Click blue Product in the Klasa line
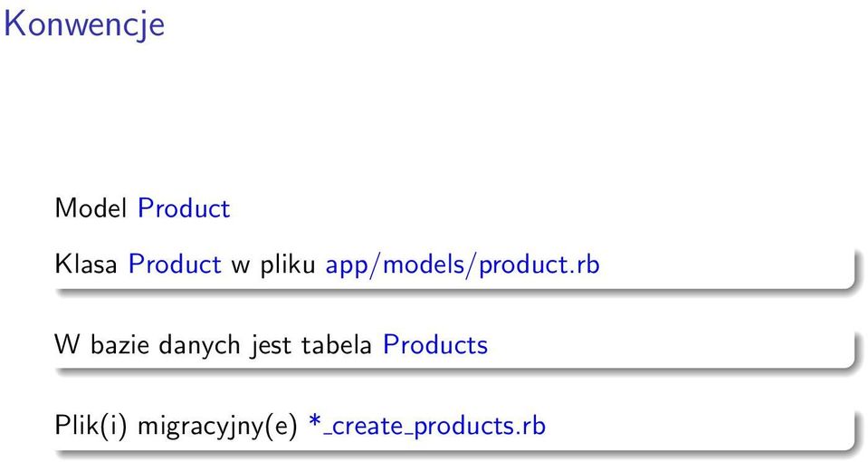This screenshot has height=462, width=868. (x=175, y=264)
